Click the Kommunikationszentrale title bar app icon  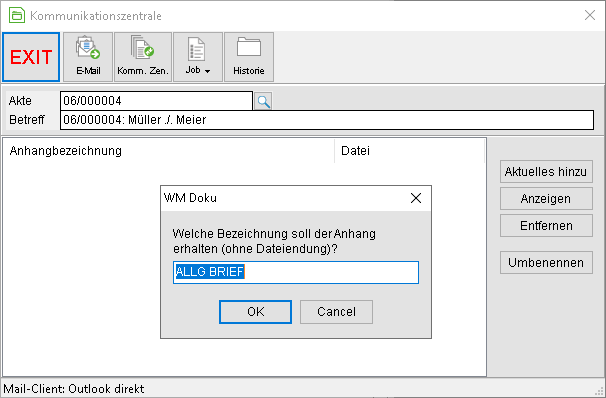(17, 15)
